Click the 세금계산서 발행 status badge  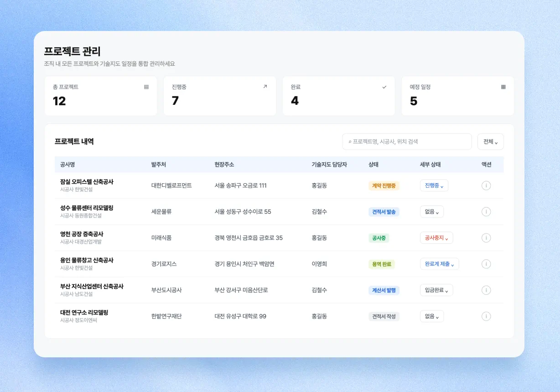pos(384,290)
